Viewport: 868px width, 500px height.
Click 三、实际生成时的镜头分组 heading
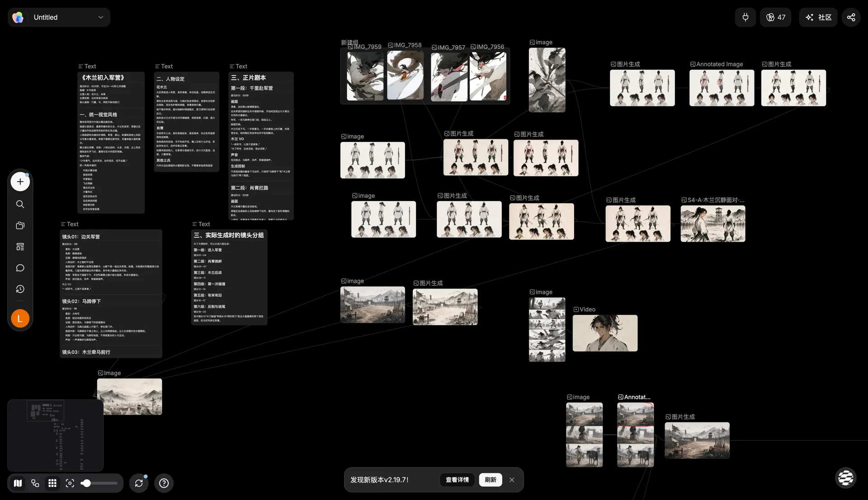(x=229, y=235)
